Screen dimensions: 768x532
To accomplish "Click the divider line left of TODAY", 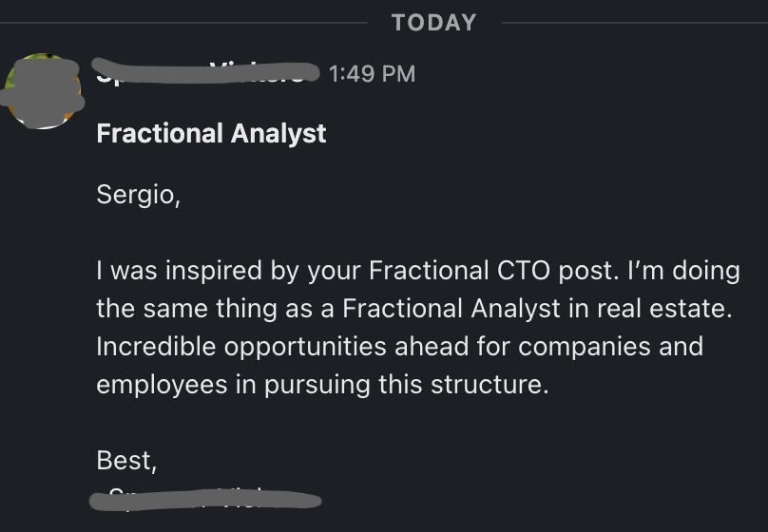I will (x=183, y=23).
